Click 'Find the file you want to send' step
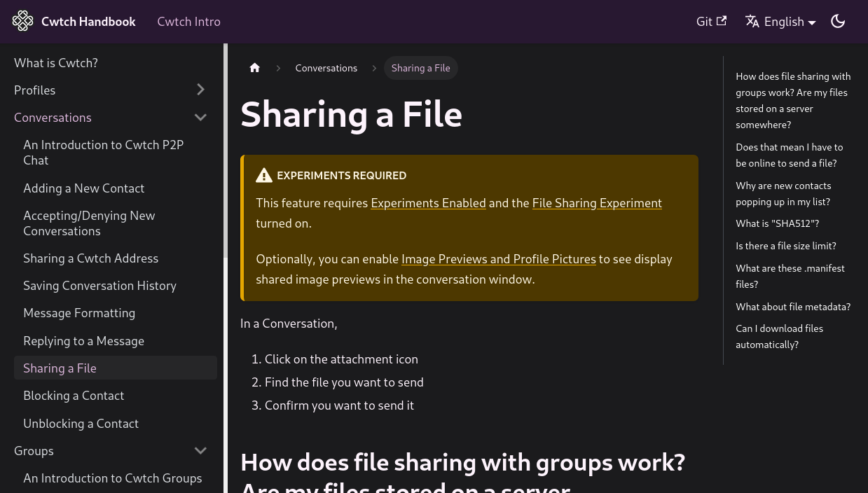This screenshot has height=493, width=868. 344,382
